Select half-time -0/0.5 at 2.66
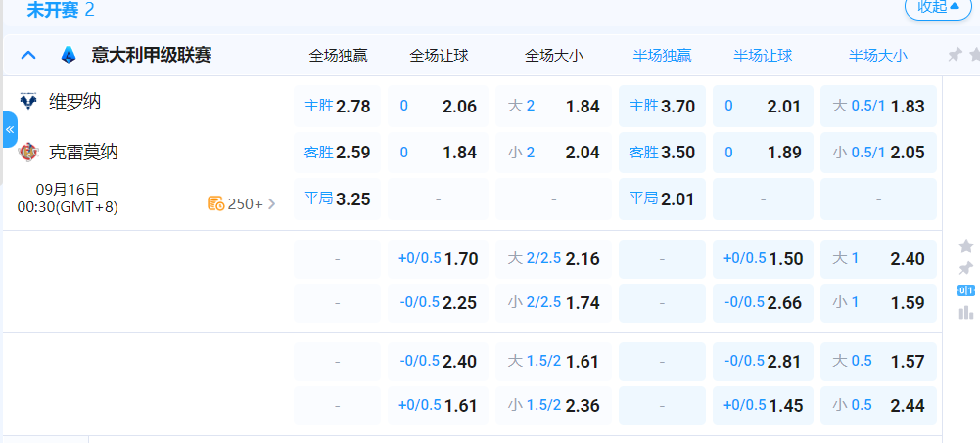Screen dimensions: 980x443 click(763, 302)
